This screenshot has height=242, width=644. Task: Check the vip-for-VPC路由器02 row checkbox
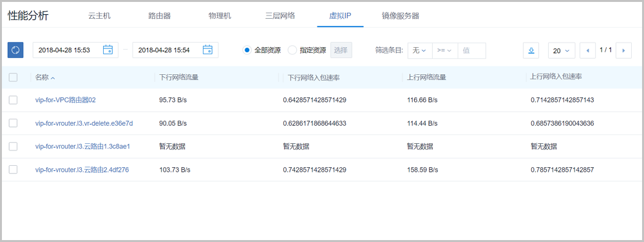(13, 100)
